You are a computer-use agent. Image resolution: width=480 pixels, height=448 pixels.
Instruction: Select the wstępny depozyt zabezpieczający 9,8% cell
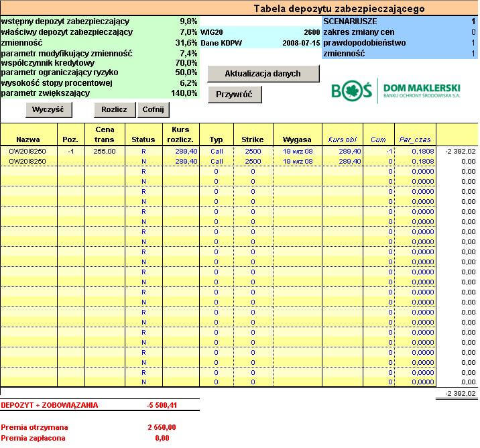(x=188, y=21)
